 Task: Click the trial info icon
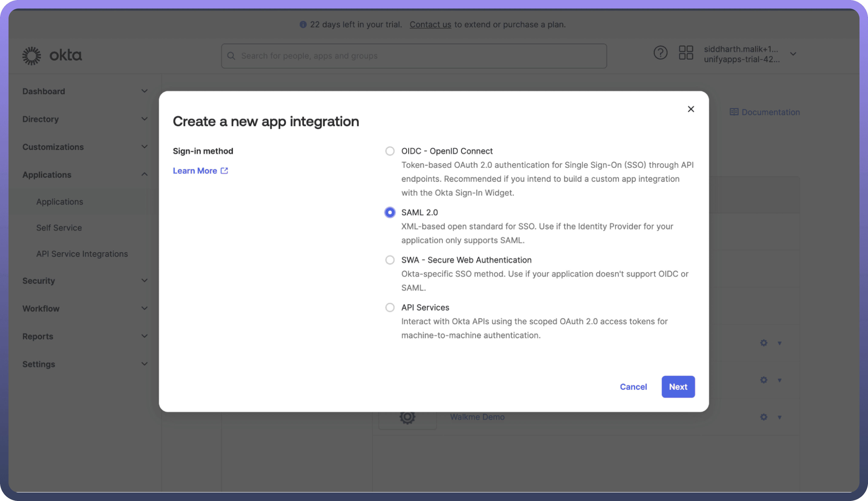tap(303, 24)
